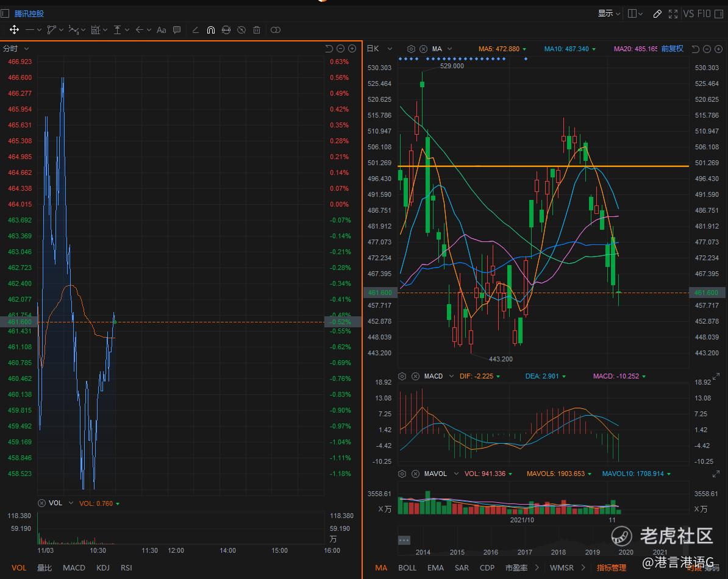This screenshot has width=728, height=579.
Task: Enable the magnet snap tool
Action: 211,29
